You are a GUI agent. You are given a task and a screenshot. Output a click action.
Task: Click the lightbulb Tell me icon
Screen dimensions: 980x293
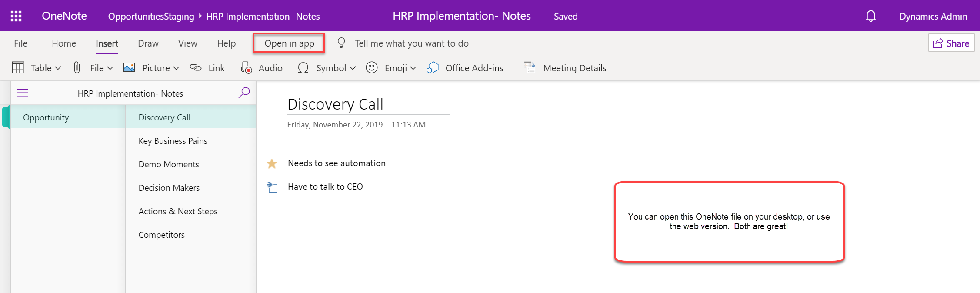click(341, 43)
